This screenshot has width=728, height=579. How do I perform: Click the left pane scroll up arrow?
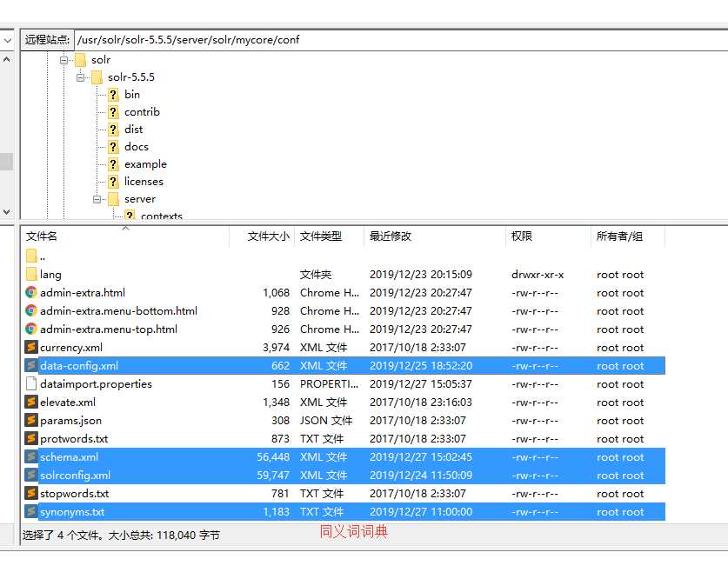pyautogui.click(x=6, y=59)
